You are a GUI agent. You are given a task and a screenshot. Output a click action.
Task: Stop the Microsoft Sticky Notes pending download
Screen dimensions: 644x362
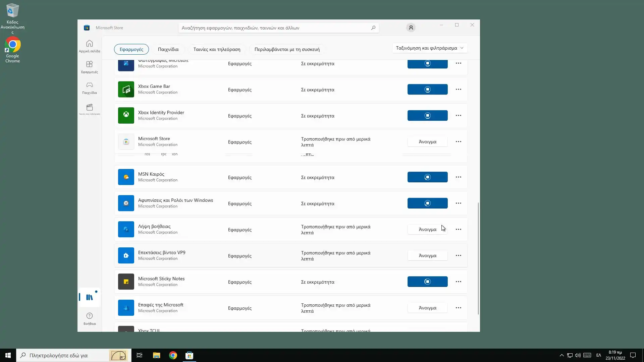pyautogui.click(x=427, y=282)
